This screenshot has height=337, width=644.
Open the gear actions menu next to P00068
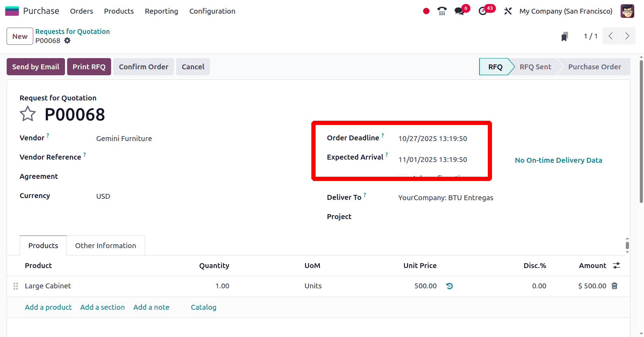pyautogui.click(x=67, y=41)
